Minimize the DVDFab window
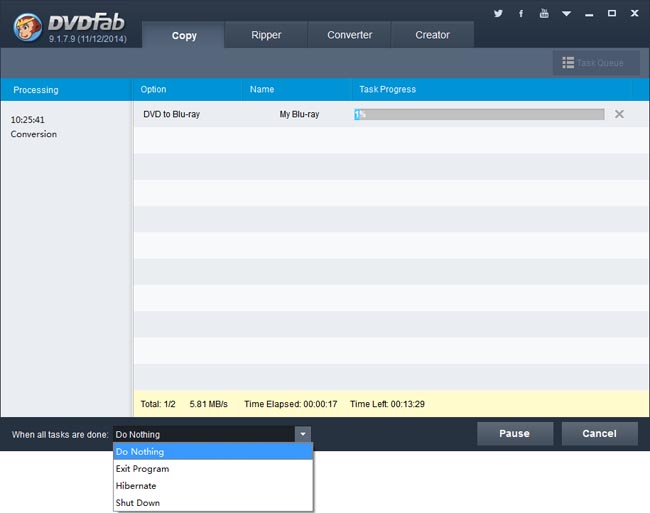This screenshot has height=513, width=650. point(589,14)
